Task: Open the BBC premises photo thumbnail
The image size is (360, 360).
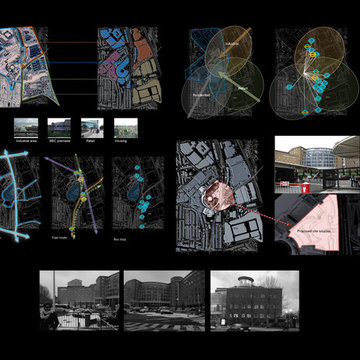Action: click(59, 128)
